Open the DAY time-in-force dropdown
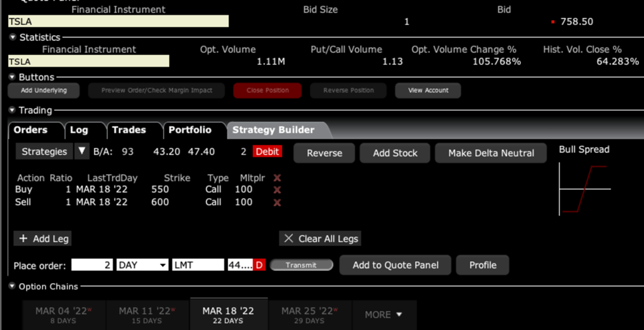 point(143,265)
